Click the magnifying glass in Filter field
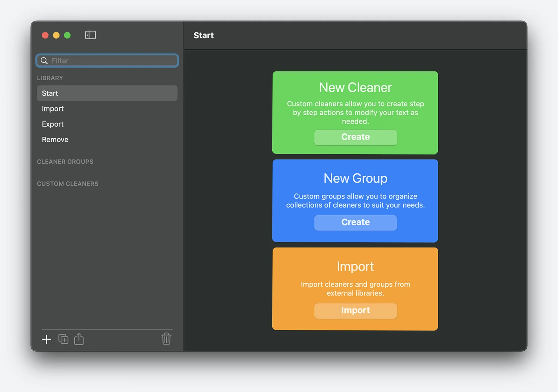558x392 pixels. coord(44,61)
